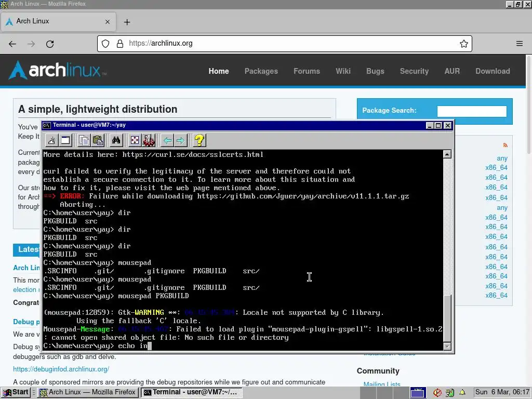532x399 pixels.
Task: Open Security nav item
Action: 414,71
